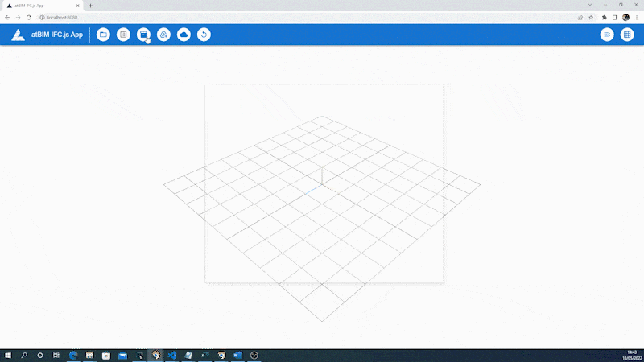Reload the page with browser refresh button
Image resolution: width=644 pixels, height=362 pixels.
pos(29,17)
